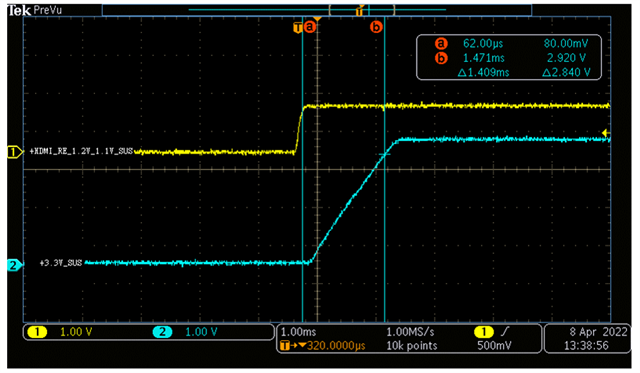Click the record view bracket in top bar
The width and height of the screenshot is (640, 373).
point(362,10)
